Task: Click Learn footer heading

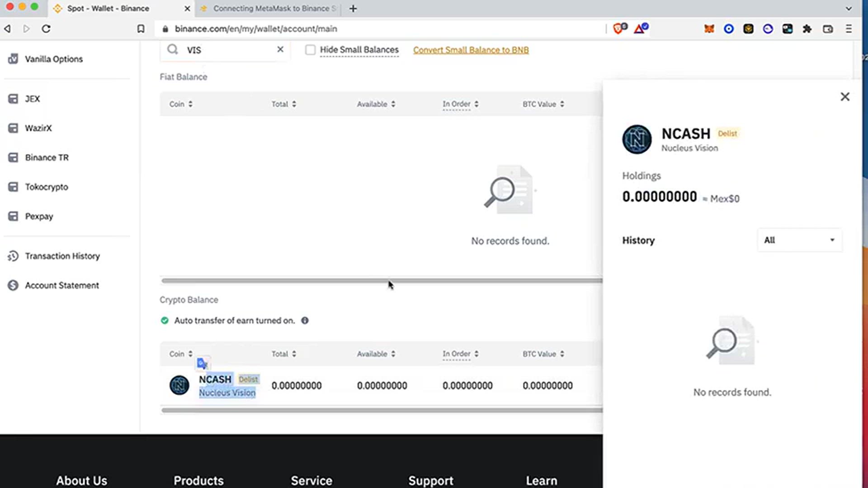Action: [541, 480]
